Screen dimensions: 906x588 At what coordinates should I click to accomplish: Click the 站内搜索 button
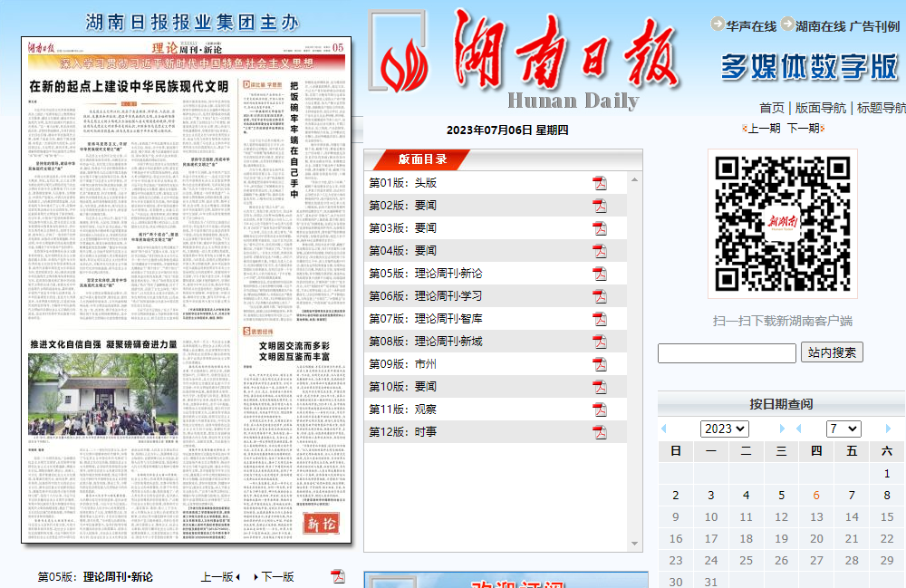pos(832,352)
